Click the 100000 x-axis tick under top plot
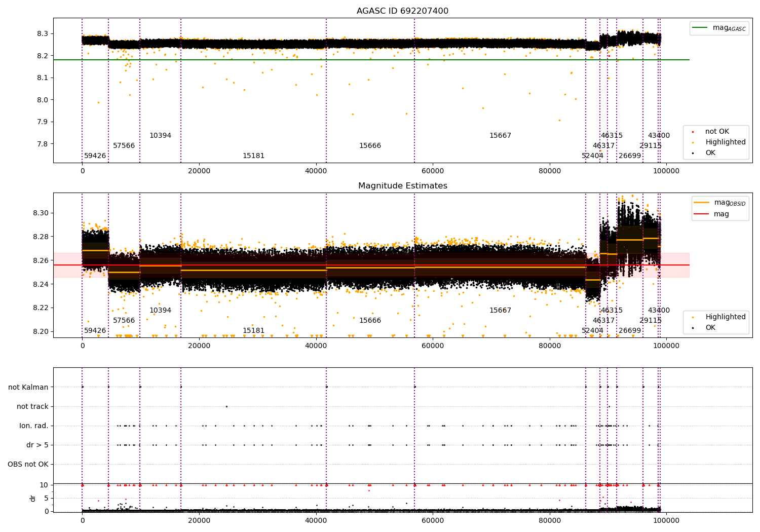Screen dimensions: 760x532 tap(666, 171)
